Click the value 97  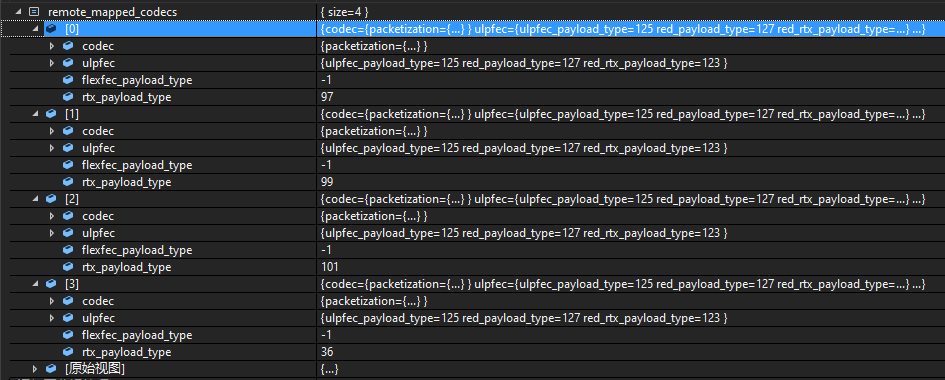(327, 97)
